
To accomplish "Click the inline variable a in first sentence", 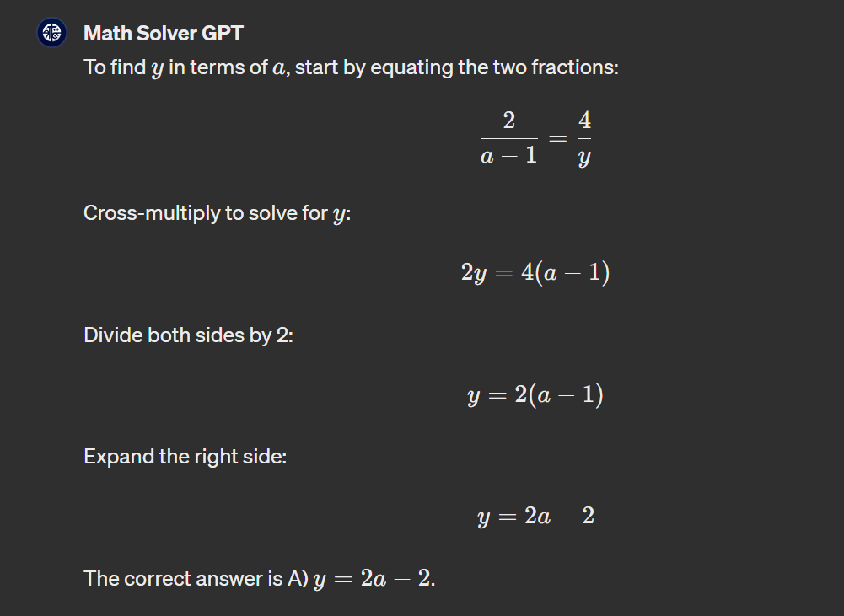I will click(278, 69).
